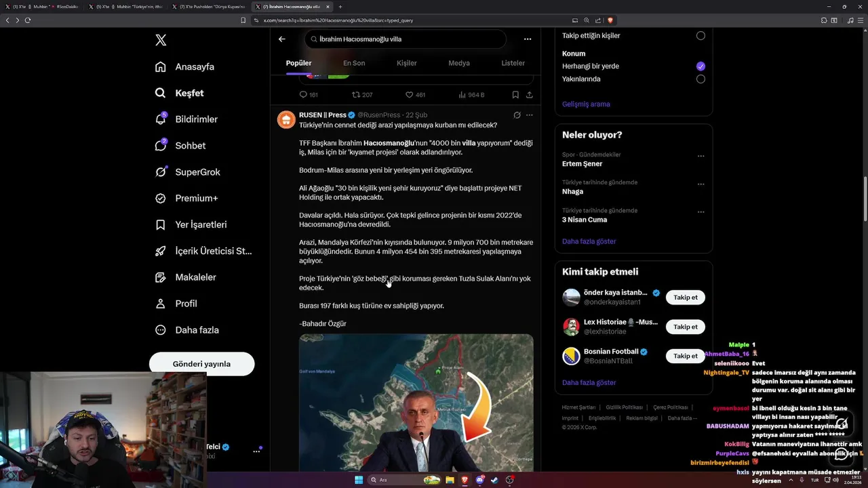This screenshot has width=868, height=488.
Task: Select Takip ettiğin kişiler radio option
Action: click(701, 35)
